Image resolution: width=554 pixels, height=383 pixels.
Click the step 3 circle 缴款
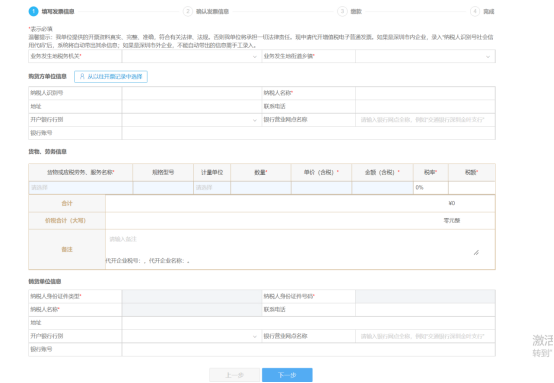[x=342, y=11]
